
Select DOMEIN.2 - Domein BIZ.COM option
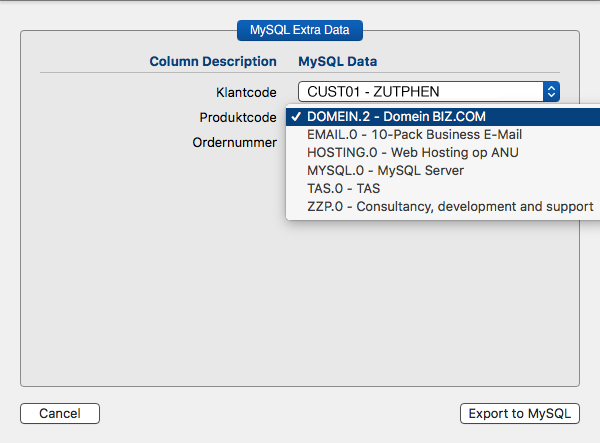coord(443,117)
